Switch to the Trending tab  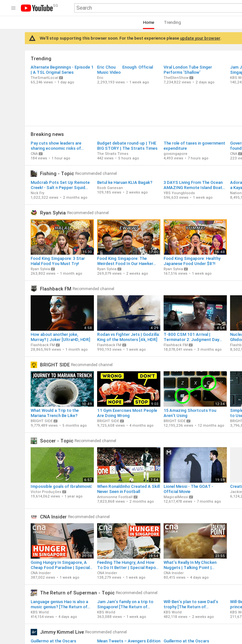click(x=173, y=23)
